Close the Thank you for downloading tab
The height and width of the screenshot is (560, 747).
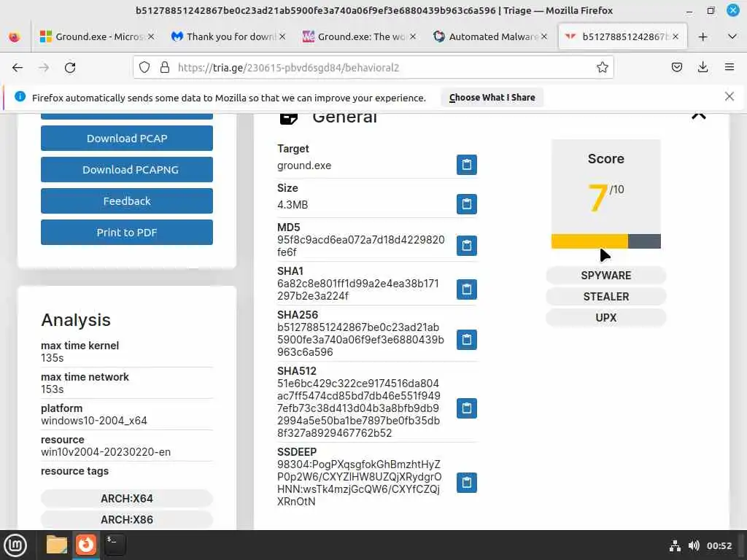[x=282, y=36]
